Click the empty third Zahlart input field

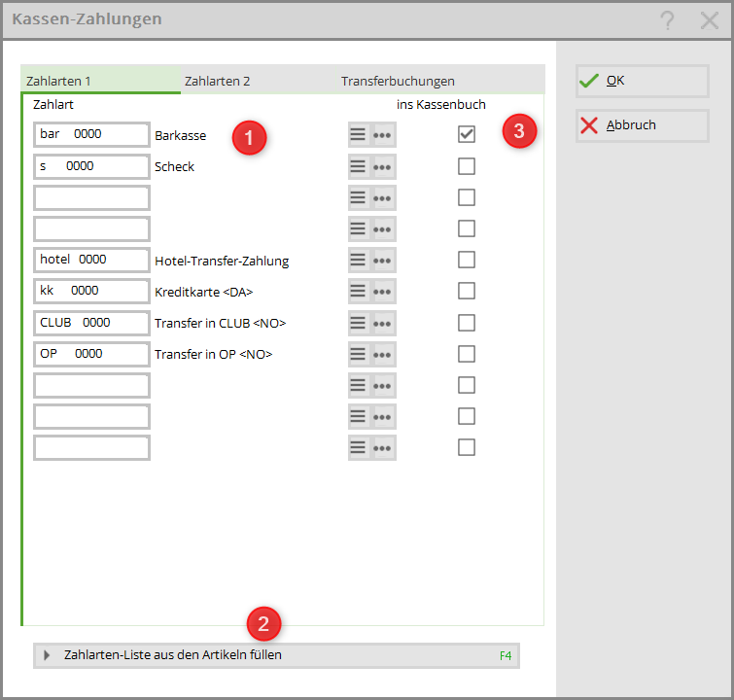click(x=91, y=197)
